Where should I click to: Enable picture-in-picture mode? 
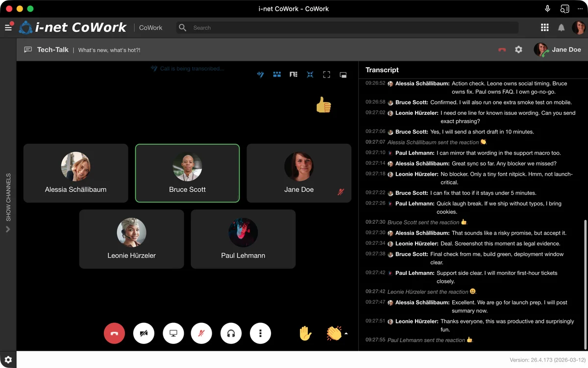[343, 75]
